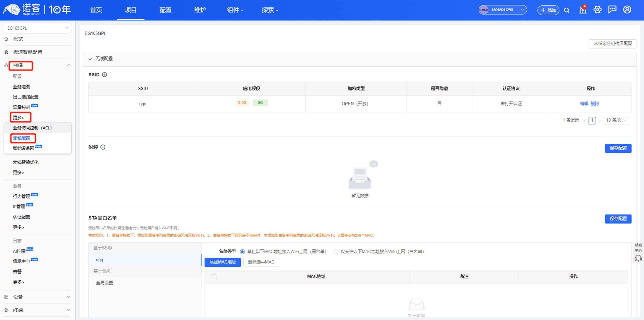Click the 编辑 link for qqq SSID
The image size is (644, 320).
click(584, 103)
